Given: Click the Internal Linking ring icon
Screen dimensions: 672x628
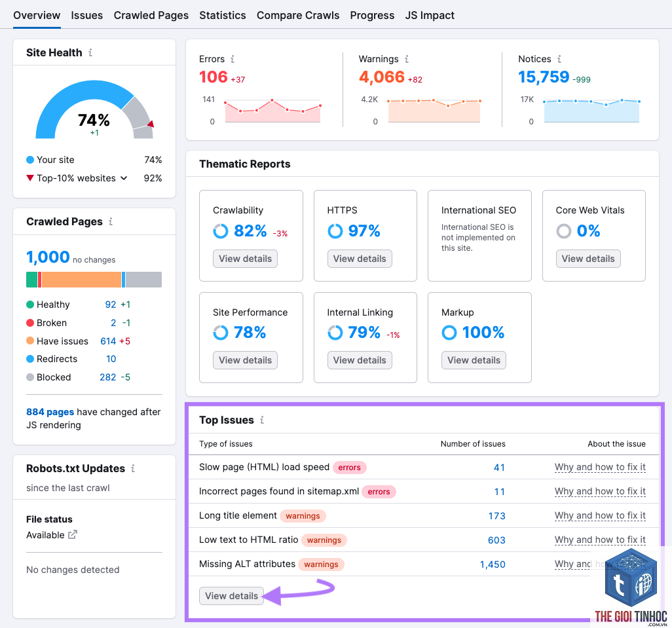Looking at the screenshot, I should tap(335, 333).
